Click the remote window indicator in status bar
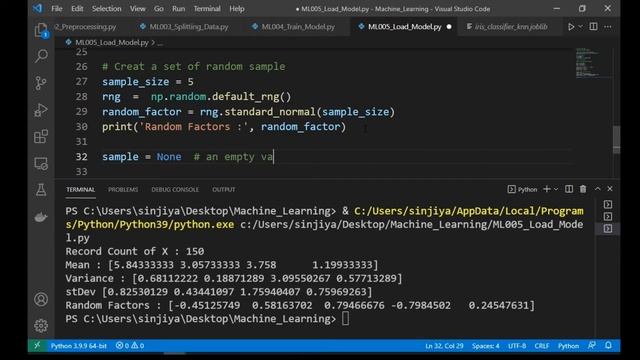Image resolution: width=640 pixels, height=360 pixels. 37,346
